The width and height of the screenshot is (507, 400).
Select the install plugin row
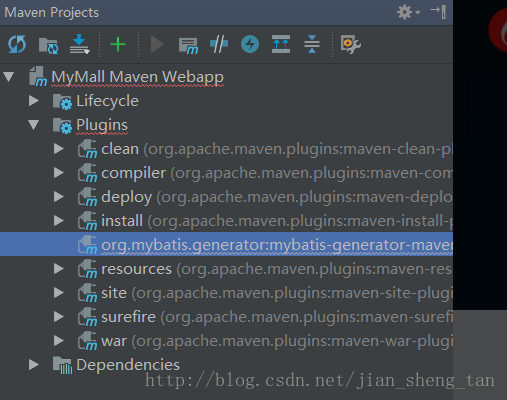pyautogui.click(x=226, y=221)
